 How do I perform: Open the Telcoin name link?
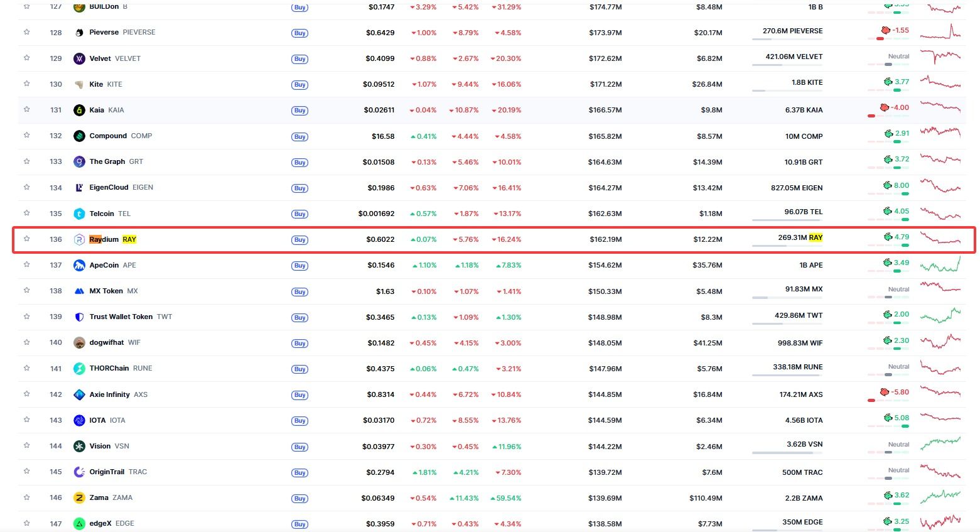click(101, 214)
